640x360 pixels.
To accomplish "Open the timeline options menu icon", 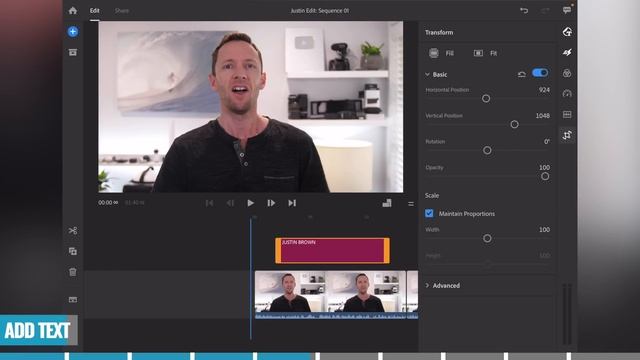I will [411, 204].
